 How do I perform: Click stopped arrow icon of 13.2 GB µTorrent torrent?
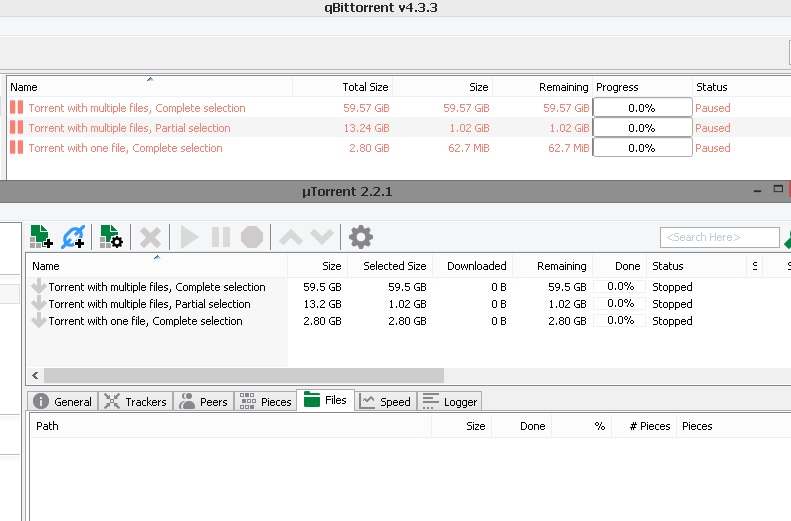tap(38, 303)
